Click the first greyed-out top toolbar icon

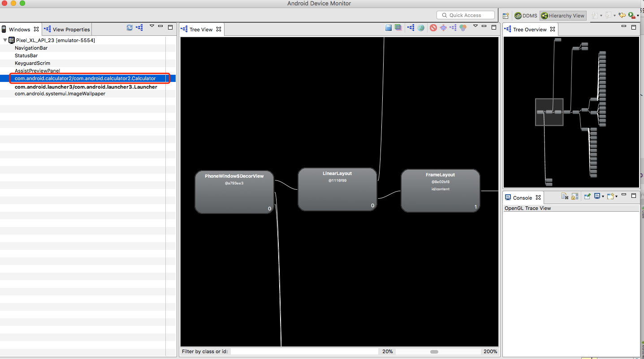[x=594, y=16]
